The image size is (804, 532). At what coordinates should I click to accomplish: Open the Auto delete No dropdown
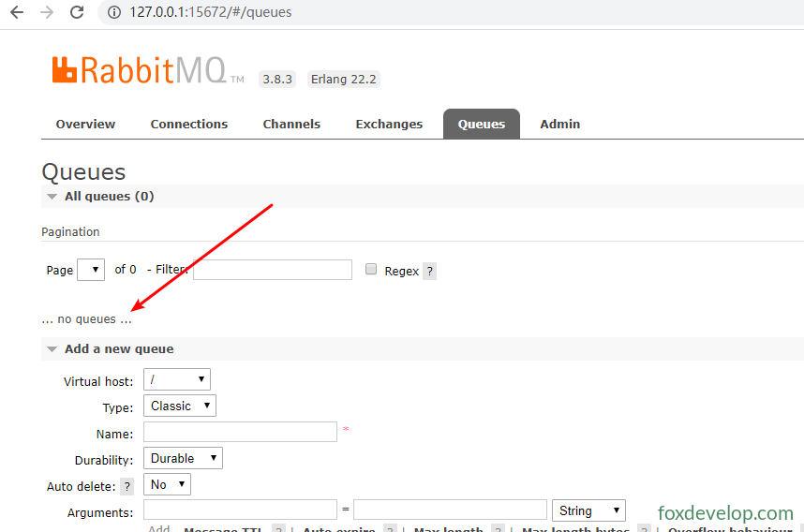167,484
